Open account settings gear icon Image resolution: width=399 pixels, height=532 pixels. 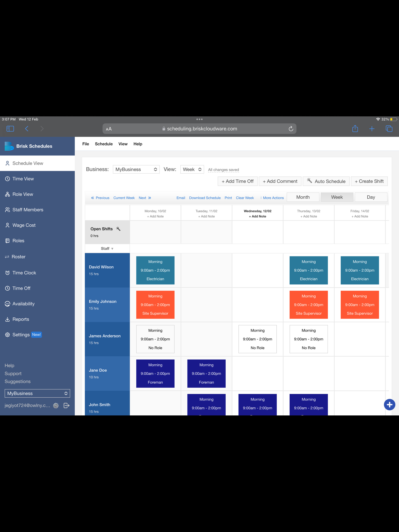[56, 406]
